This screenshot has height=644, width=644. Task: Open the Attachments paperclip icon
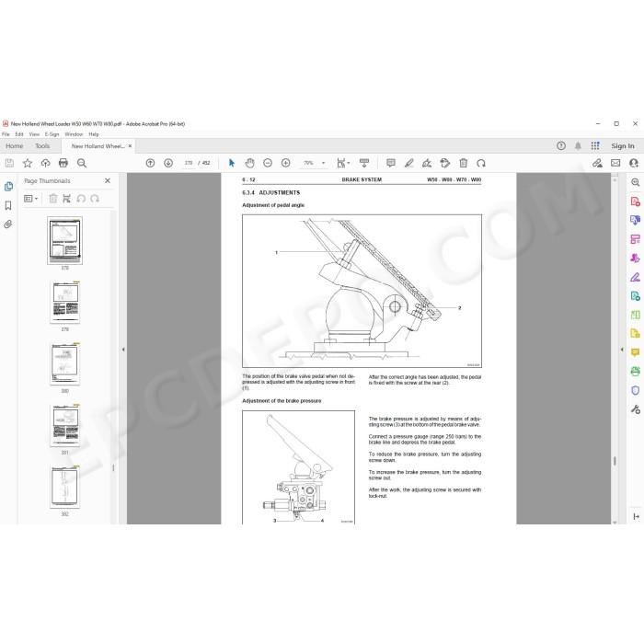coord(8,224)
